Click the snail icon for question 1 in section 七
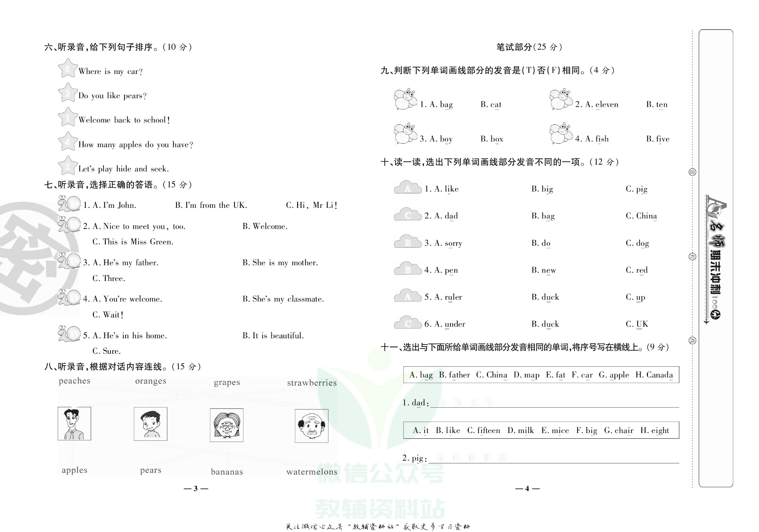The width and height of the screenshot is (759, 532). tap(68, 204)
